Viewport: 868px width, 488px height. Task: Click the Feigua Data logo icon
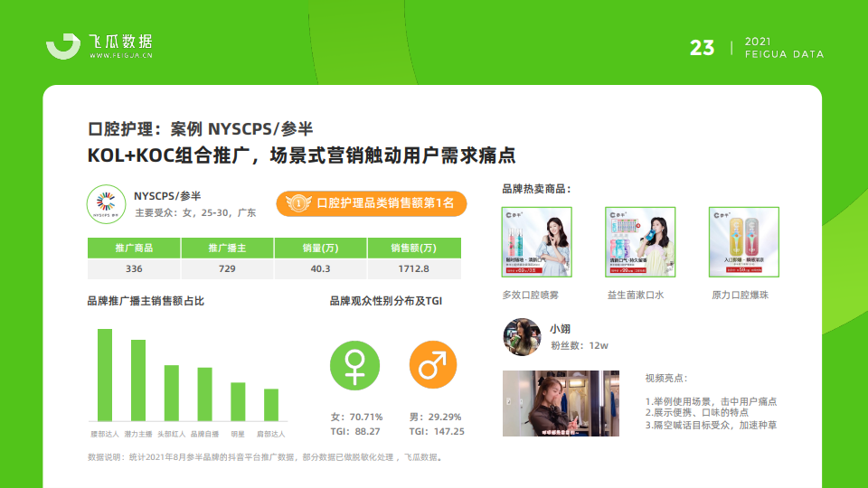point(63,46)
